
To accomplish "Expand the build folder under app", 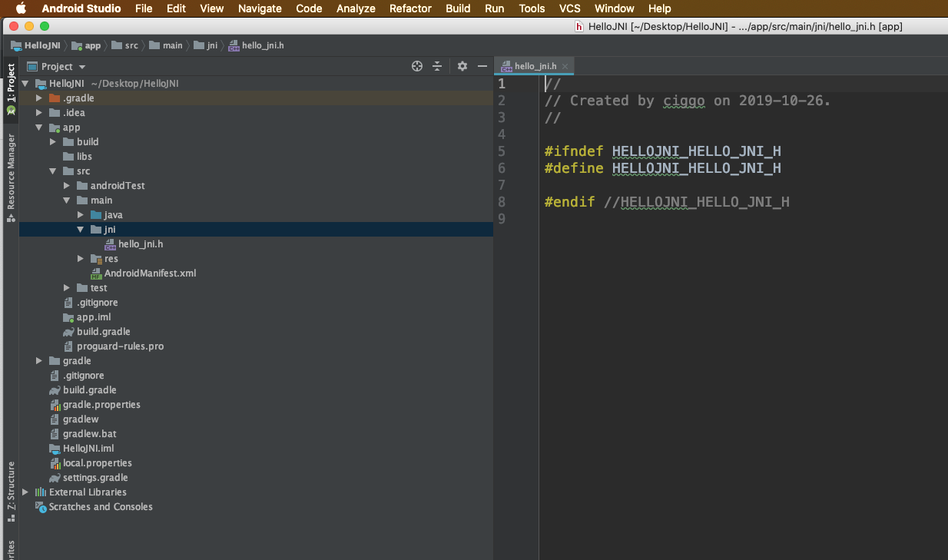I will (x=53, y=142).
